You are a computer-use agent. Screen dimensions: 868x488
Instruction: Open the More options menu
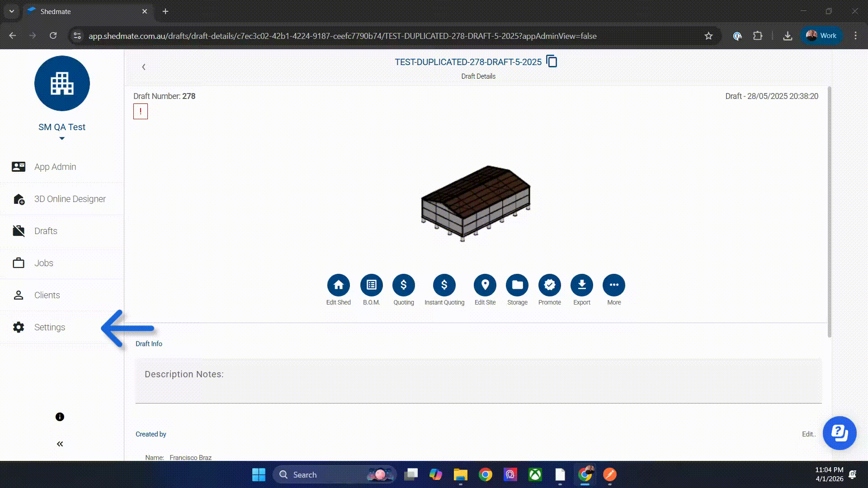point(613,285)
